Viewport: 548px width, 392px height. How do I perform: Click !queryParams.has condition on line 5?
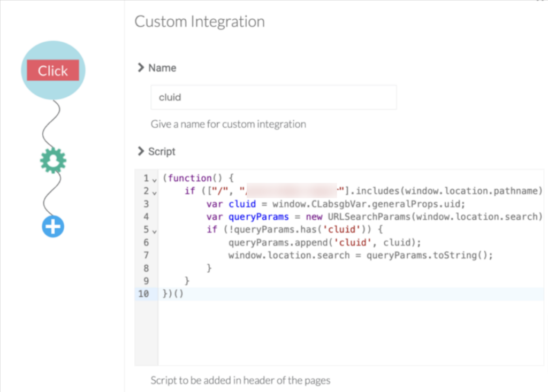[x=296, y=229]
